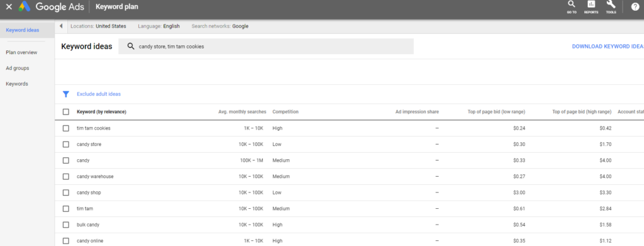Screen dimensions: 644x246
Task: Open the Go To search icon
Action: pos(571,6)
